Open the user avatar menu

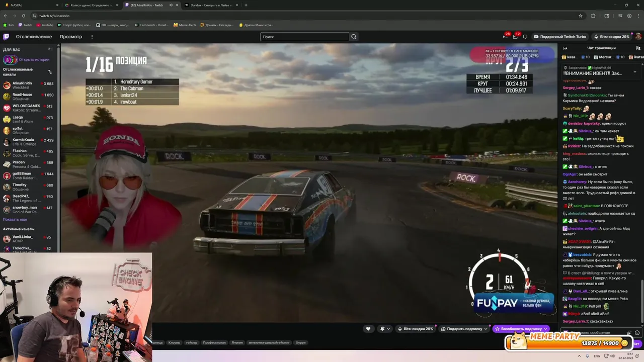tap(638, 37)
